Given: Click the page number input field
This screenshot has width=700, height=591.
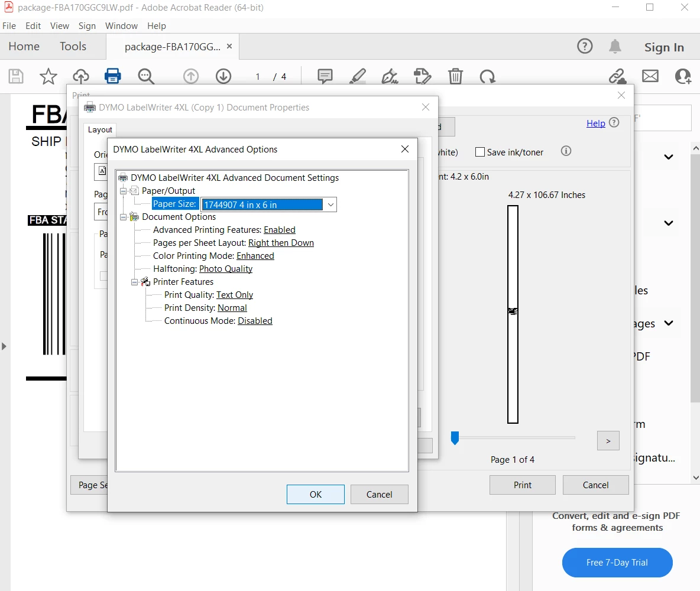Looking at the screenshot, I should 258,76.
